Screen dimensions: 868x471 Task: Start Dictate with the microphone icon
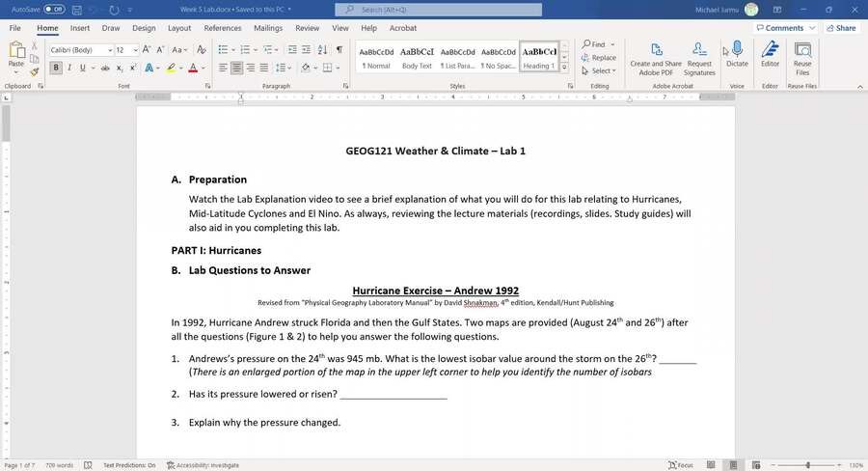coord(737,54)
